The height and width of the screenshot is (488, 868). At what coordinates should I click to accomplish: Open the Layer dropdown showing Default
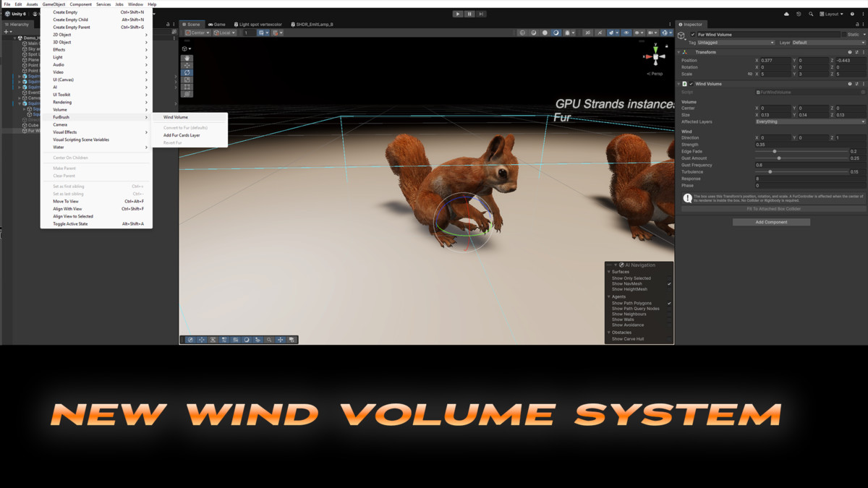coord(828,43)
